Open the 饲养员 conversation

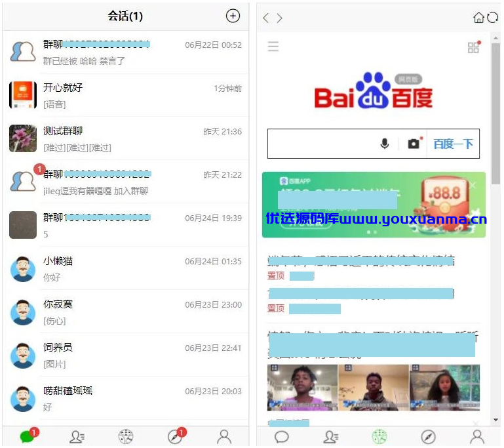point(126,355)
